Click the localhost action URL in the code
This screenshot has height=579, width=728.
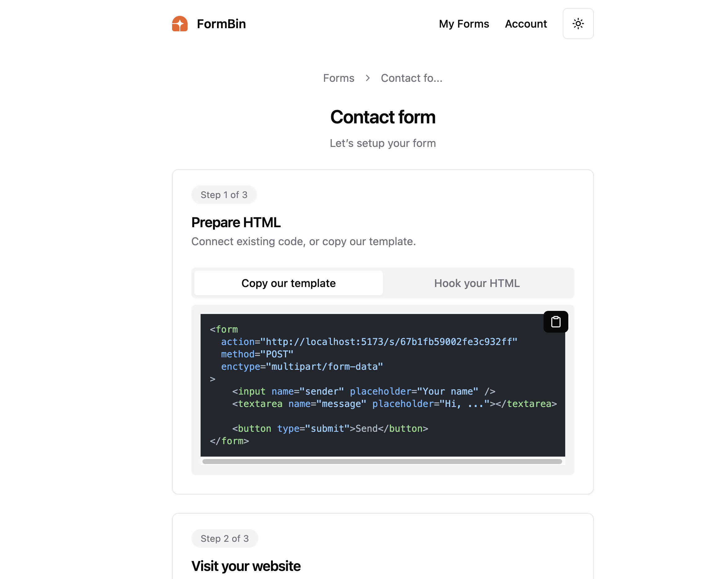click(x=388, y=341)
